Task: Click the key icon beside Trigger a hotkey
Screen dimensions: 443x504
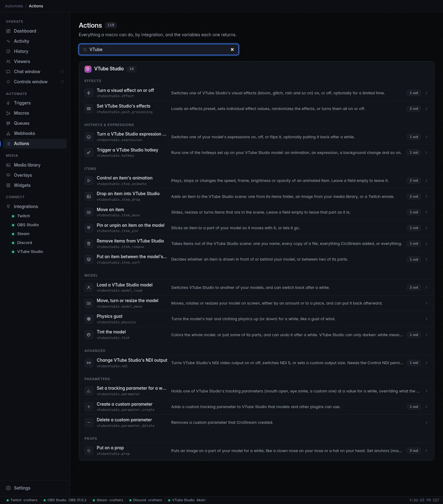Action: click(89, 152)
